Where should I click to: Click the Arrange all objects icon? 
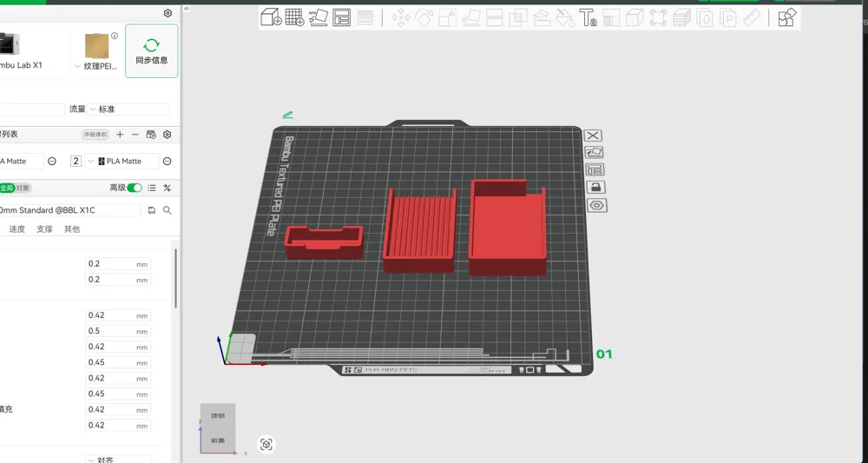341,17
